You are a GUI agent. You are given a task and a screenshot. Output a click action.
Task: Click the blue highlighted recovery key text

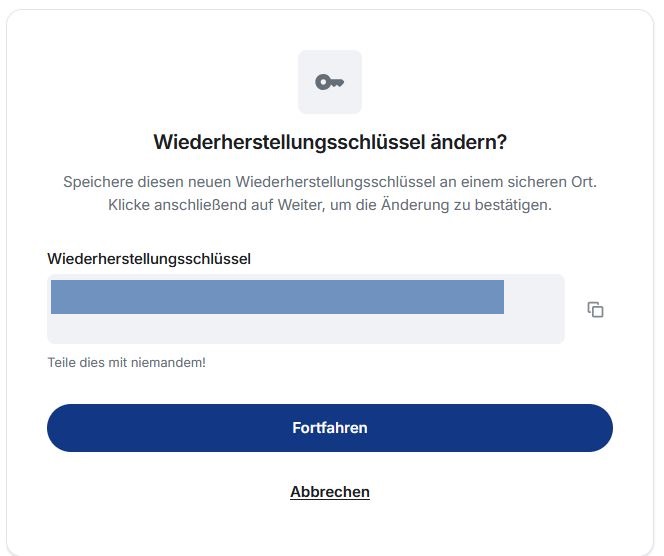pos(277,297)
